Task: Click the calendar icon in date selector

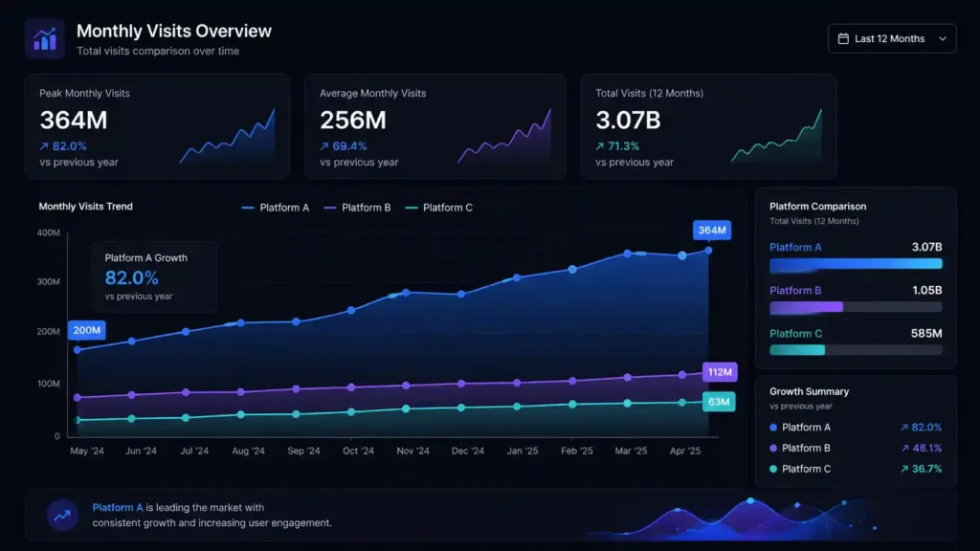Action: (843, 38)
